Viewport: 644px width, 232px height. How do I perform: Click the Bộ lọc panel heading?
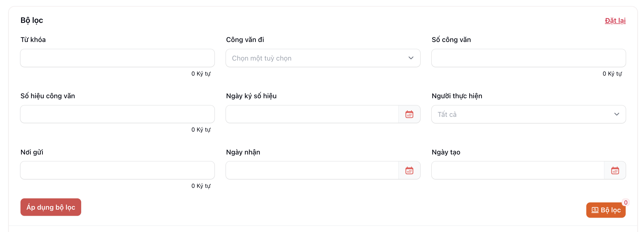32,20
